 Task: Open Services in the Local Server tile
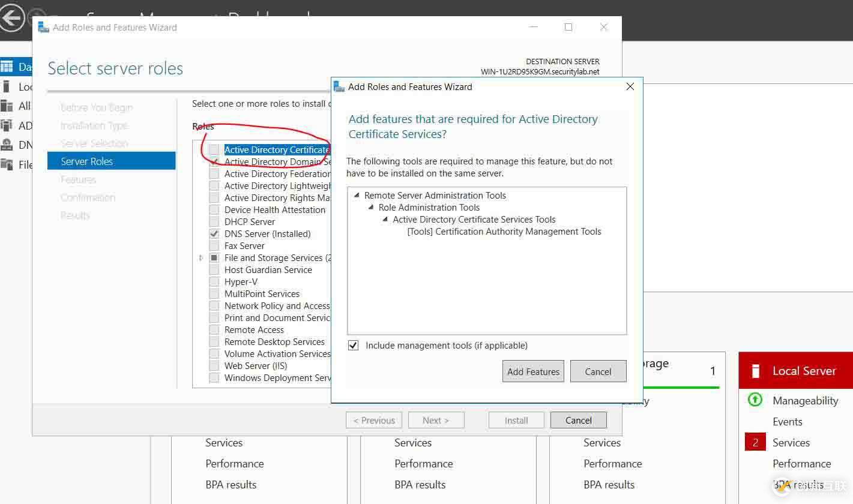pyautogui.click(x=791, y=443)
